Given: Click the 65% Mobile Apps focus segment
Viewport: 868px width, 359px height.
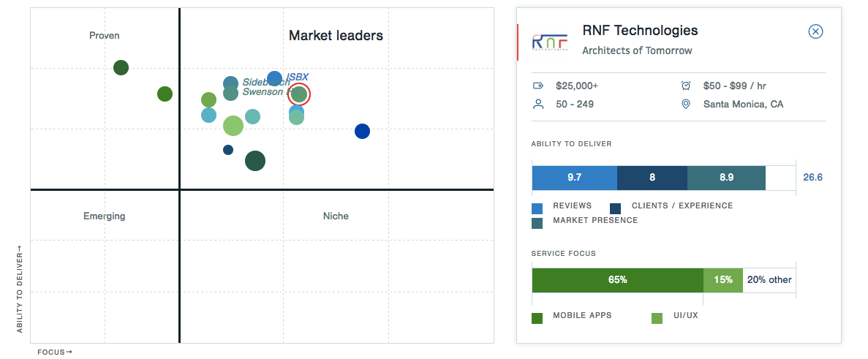Looking at the screenshot, I should click(618, 280).
